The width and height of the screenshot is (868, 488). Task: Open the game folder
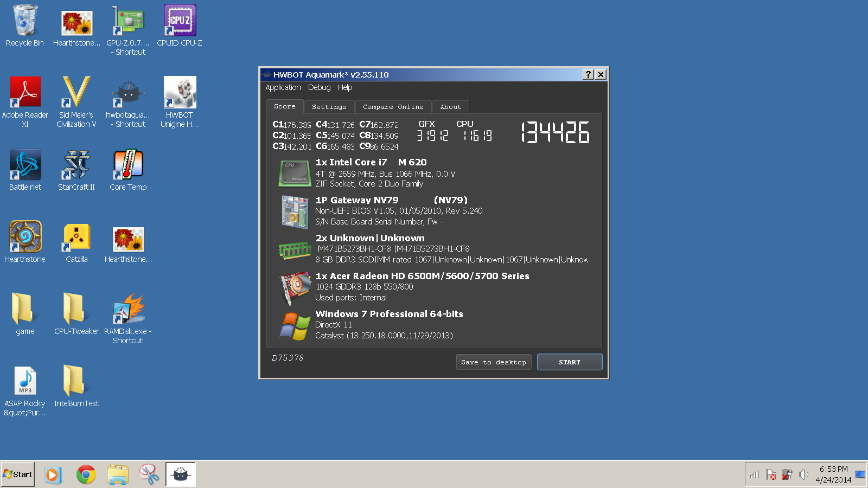25,314
